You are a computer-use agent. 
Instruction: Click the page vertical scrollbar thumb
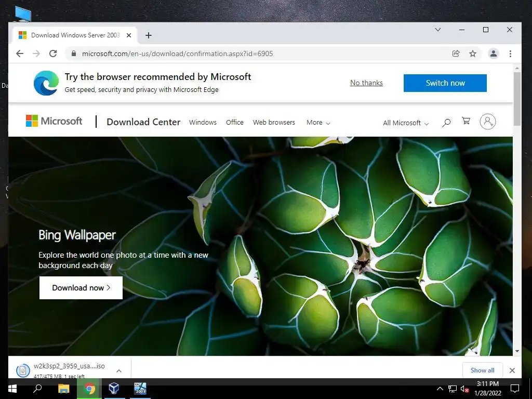(x=517, y=99)
